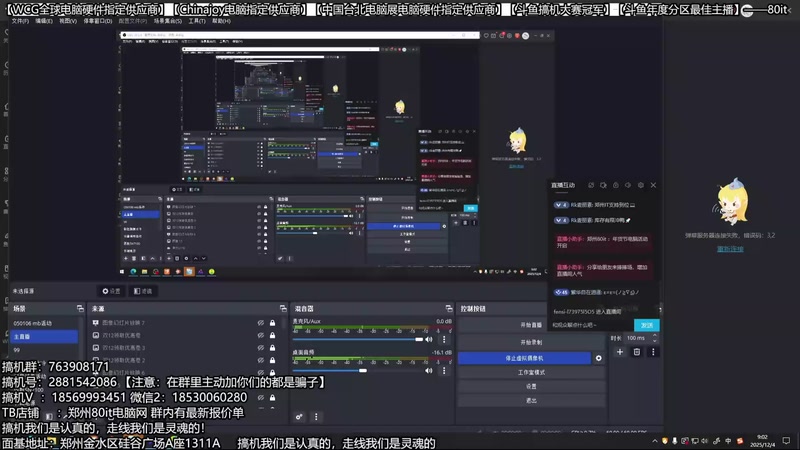Toggle lock on 双12领取优惠卷 3 source
The width and height of the screenshot is (800, 450).
pyautogui.click(x=272, y=347)
